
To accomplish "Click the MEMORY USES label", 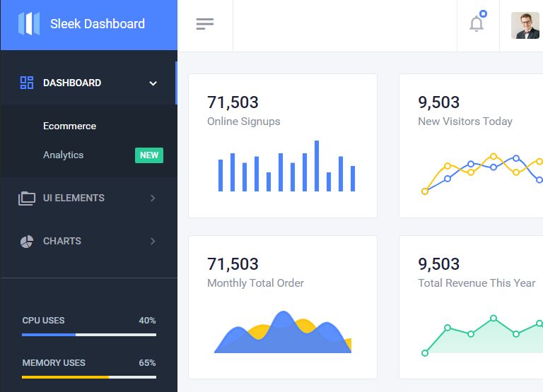I will (54, 362).
